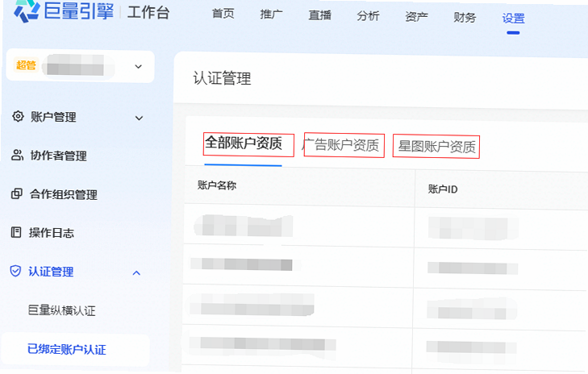The image size is (588, 374).
Task: Expand the 账户管理 chevron
Action: click(139, 118)
